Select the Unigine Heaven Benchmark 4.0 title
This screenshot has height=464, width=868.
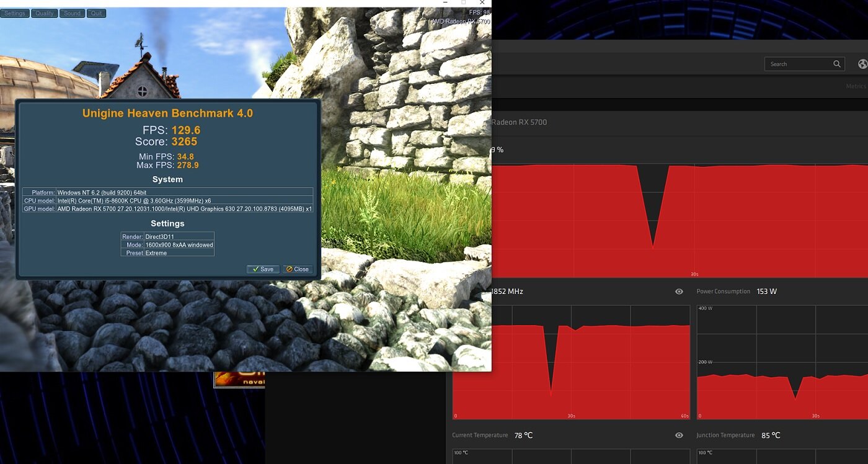click(167, 113)
